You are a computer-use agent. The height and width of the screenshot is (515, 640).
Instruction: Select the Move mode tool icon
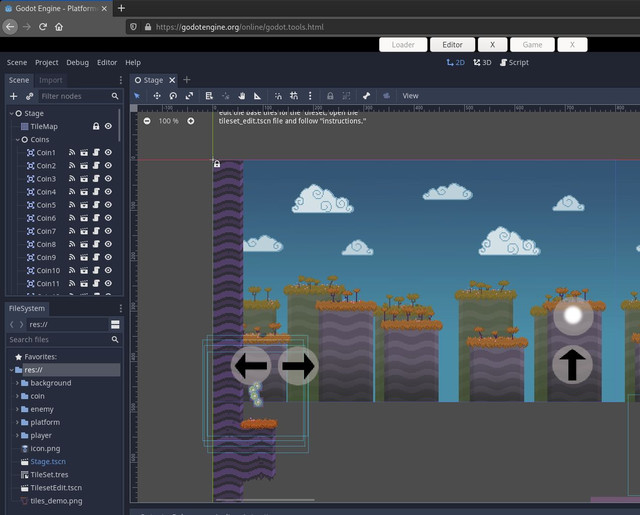pos(157,96)
